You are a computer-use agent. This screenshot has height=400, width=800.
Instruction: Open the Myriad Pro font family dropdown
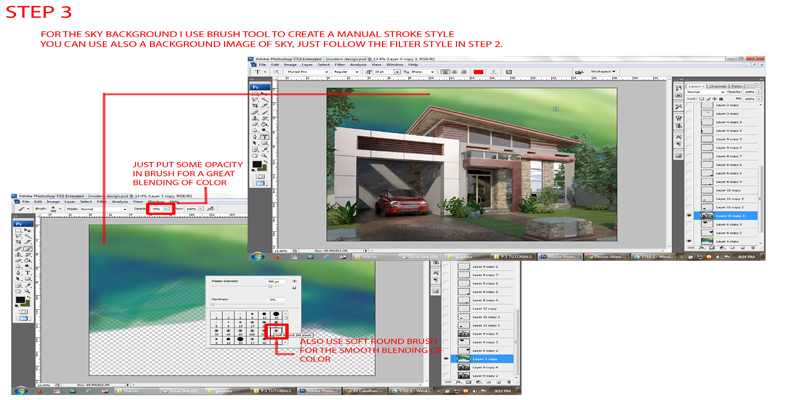point(308,72)
